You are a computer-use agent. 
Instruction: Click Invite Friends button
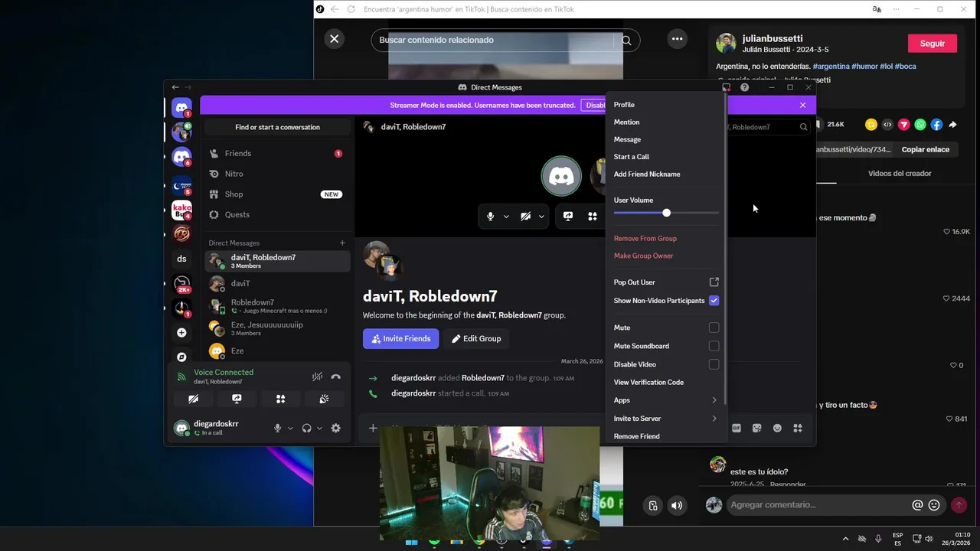(x=400, y=339)
